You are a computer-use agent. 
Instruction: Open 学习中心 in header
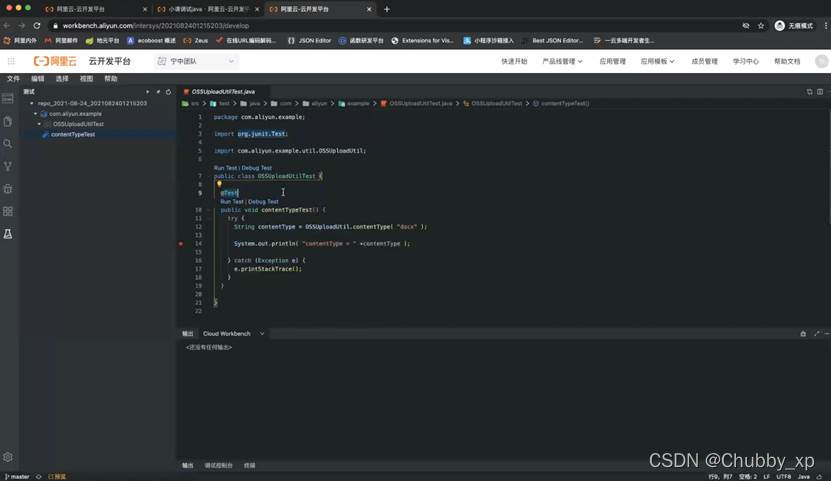(746, 61)
